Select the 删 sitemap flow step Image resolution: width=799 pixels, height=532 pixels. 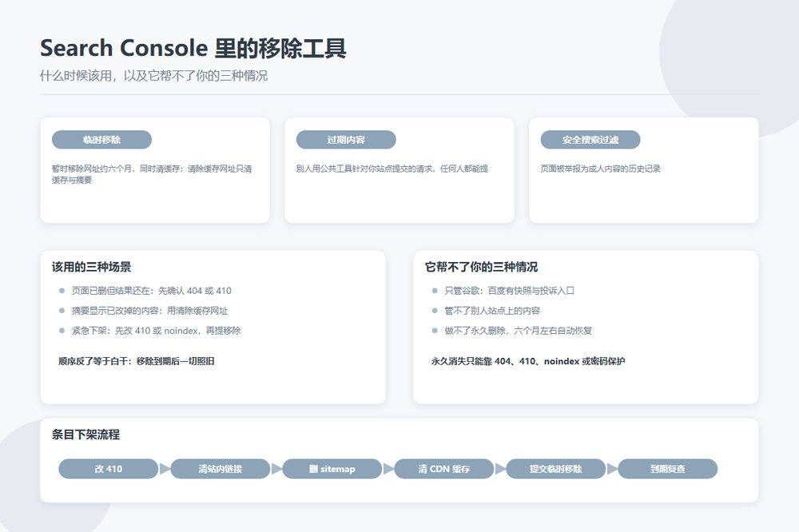click(332, 469)
